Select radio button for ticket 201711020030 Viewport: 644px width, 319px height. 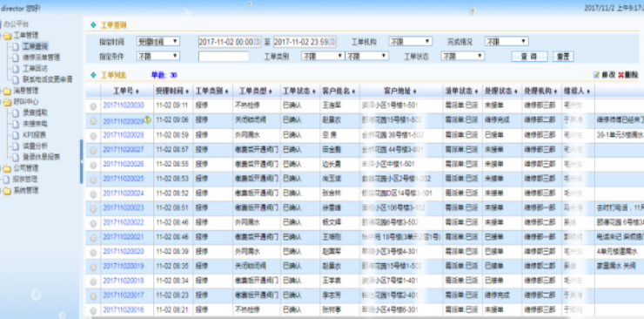click(x=93, y=106)
